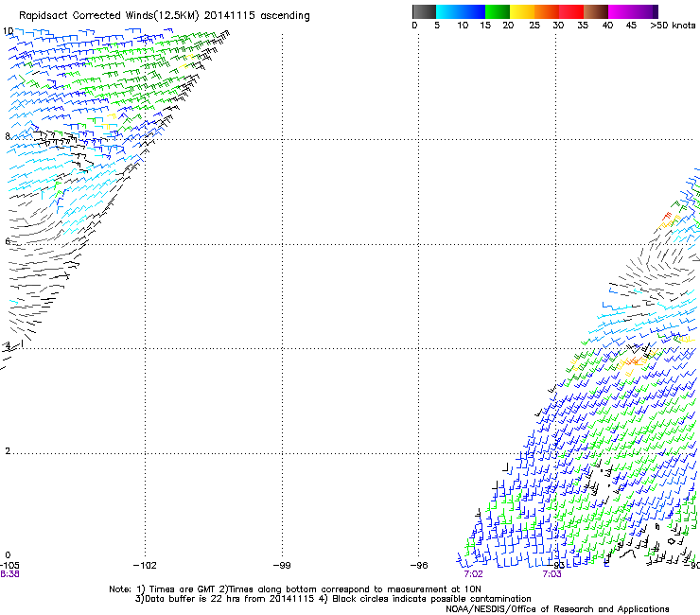Click the '25' label under the color legend
This screenshot has height=615, width=700.
pyautogui.click(x=534, y=26)
